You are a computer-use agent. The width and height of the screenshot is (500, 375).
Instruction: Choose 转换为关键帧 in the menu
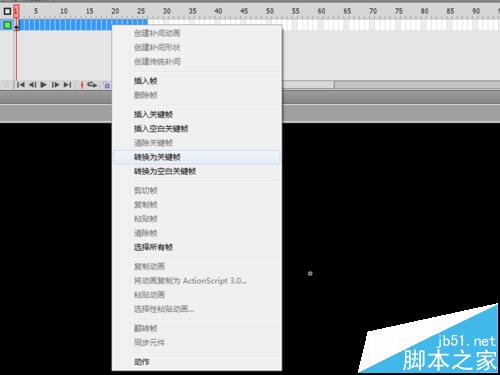coord(197,157)
